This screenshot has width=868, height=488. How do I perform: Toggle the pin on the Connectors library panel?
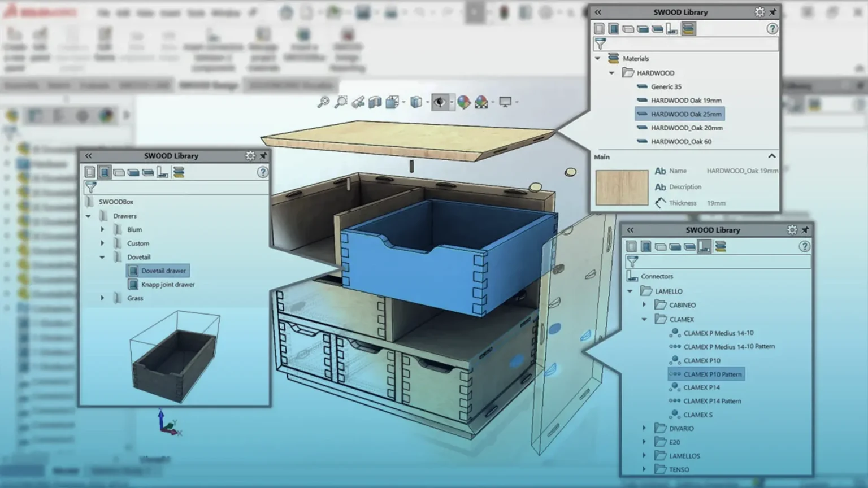805,230
